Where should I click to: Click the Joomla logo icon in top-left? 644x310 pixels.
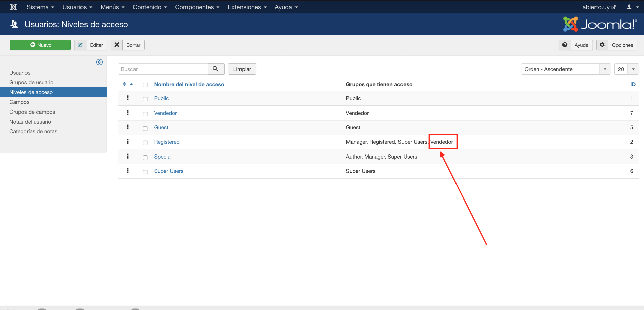pos(13,7)
